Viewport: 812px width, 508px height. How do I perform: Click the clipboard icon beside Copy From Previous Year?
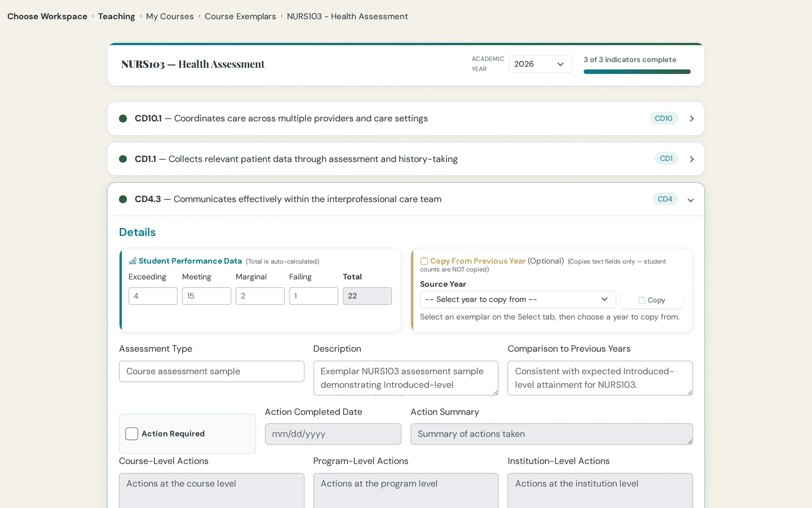(x=424, y=261)
